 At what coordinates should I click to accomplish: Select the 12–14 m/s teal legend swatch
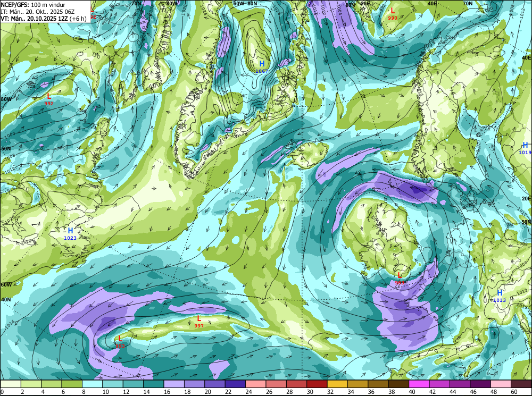click(133, 384)
